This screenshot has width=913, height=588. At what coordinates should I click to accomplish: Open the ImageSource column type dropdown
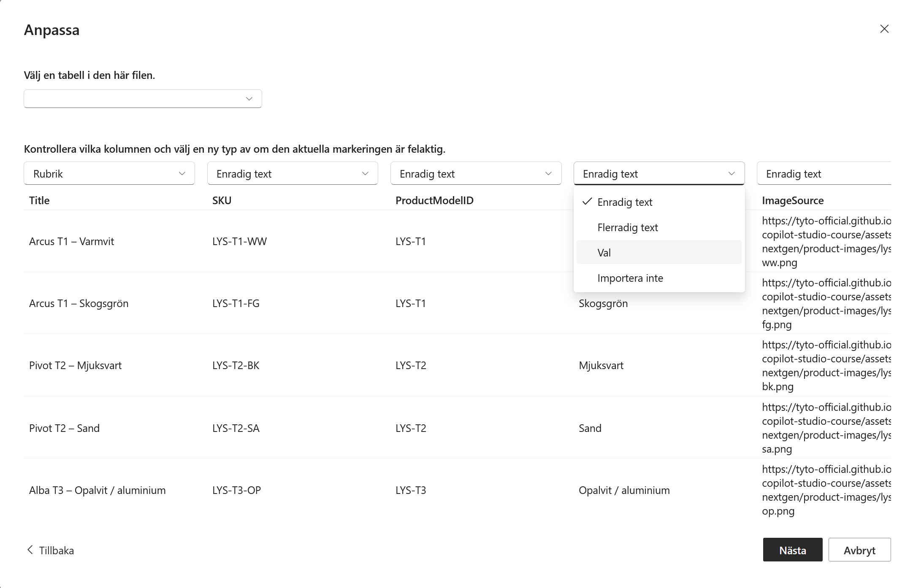824,173
